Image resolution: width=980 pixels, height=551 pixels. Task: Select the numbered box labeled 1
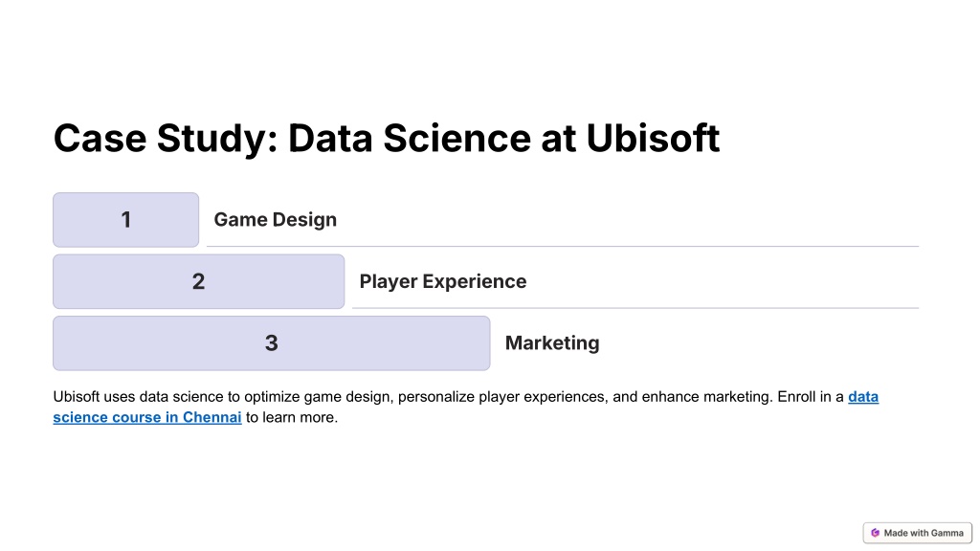tap(125, 220)
